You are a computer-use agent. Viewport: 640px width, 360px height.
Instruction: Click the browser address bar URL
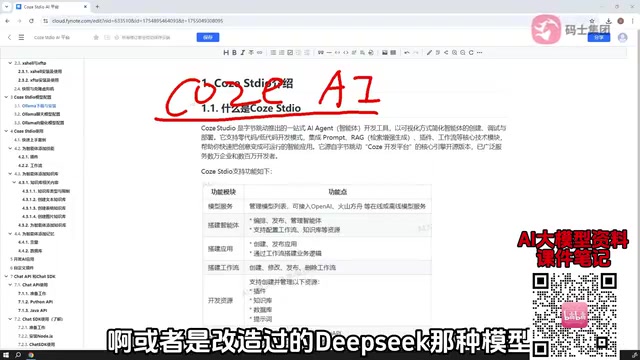[x=138, y=21]
